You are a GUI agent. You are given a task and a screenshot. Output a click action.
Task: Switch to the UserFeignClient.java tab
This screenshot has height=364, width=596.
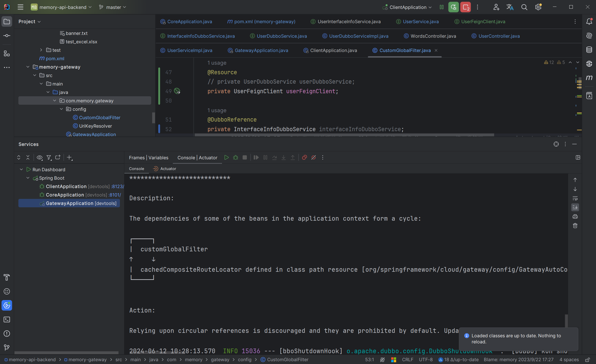click(x=480, y=22)
